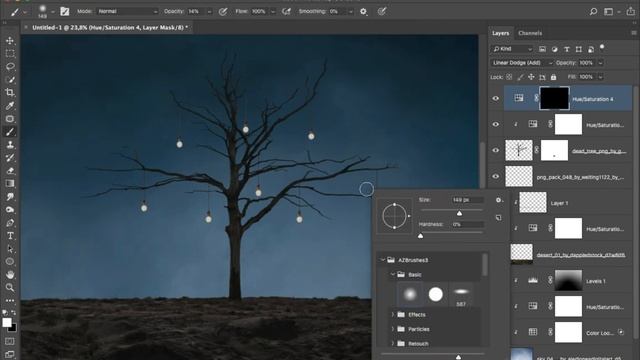Open the Flow value dropdown
The width and height of the screenshot is (640, 360).
273,11
